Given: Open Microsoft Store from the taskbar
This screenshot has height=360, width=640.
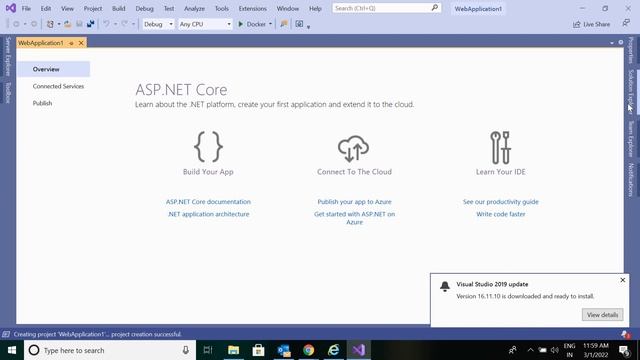Looking at the screenshot, I should click(x=258, y=350).
